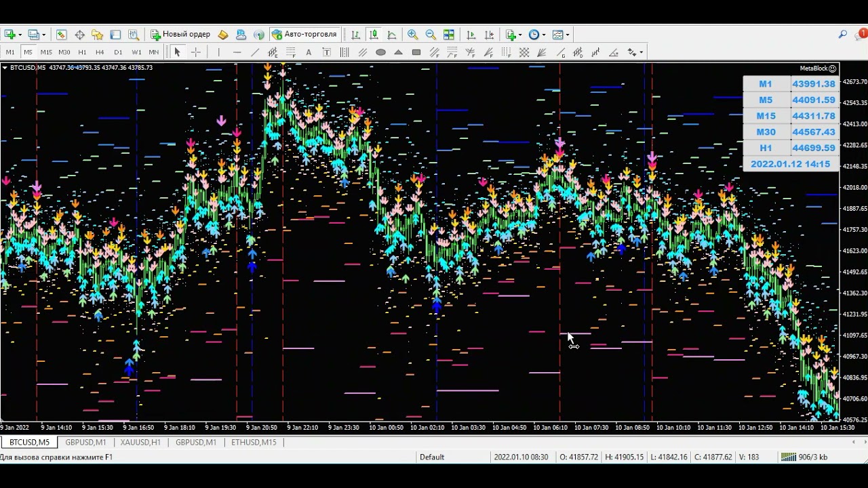This screenshot has height=488, width=868.
Task: Switch to the GBPUSD,M1 chart tab
Action: [85, 442]
